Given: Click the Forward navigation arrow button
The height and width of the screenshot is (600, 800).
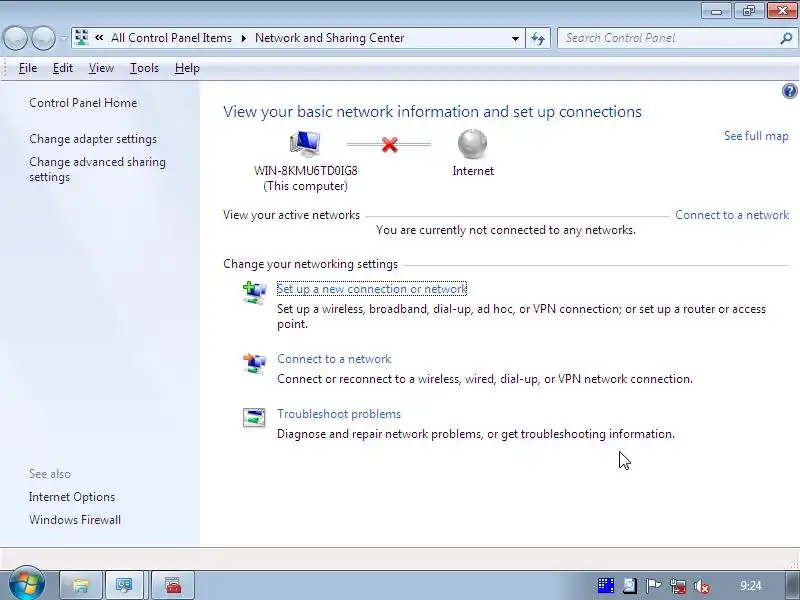Looking at the screenshot, I should 43,38.
